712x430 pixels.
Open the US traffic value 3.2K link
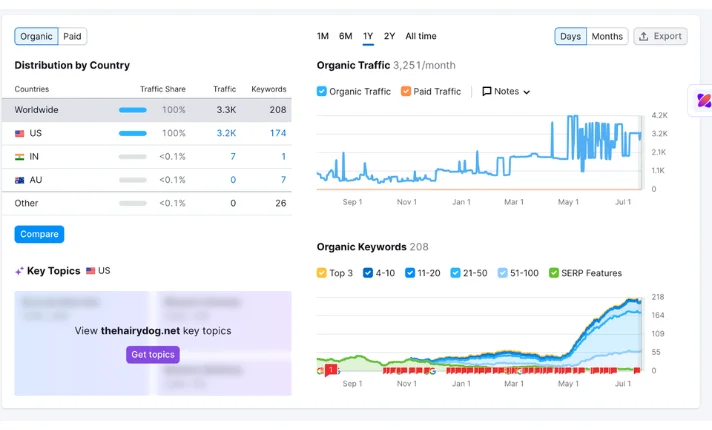(x=226, y=133)
